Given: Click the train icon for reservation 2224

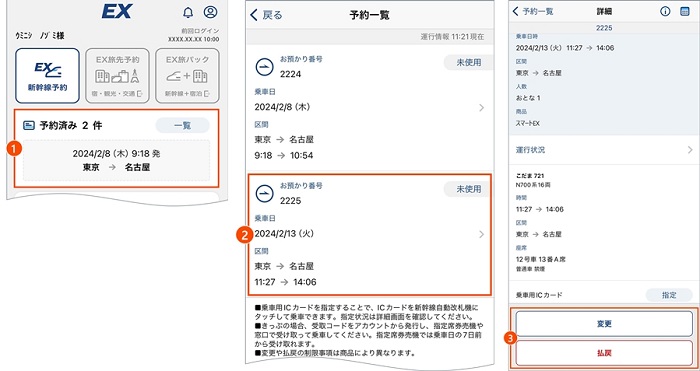Looking at the screenshot, I should [x=264, y=67].
